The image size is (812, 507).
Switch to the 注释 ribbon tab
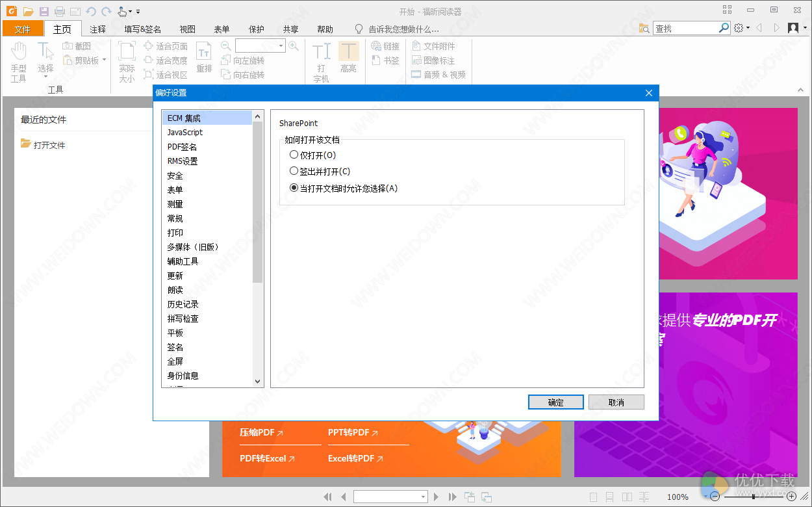(98, 29)
